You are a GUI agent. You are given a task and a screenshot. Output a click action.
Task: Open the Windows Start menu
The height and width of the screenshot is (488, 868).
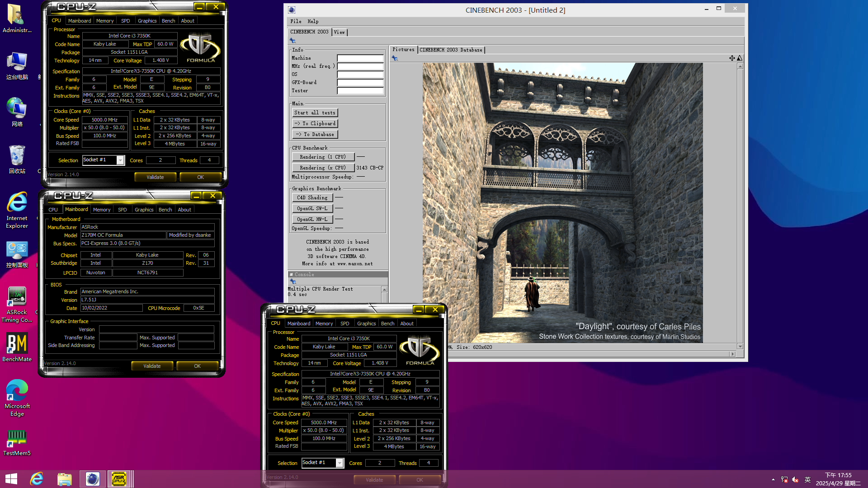tap(11, 479)
